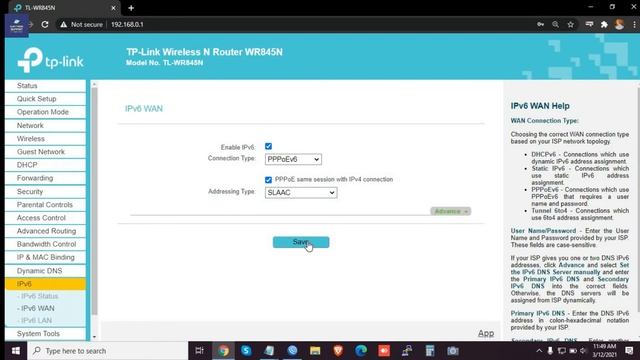Image resolution: width=640 pixels, height=360 pixels.
Task: Click the tp-link logo
Action: tap(51, 60)
